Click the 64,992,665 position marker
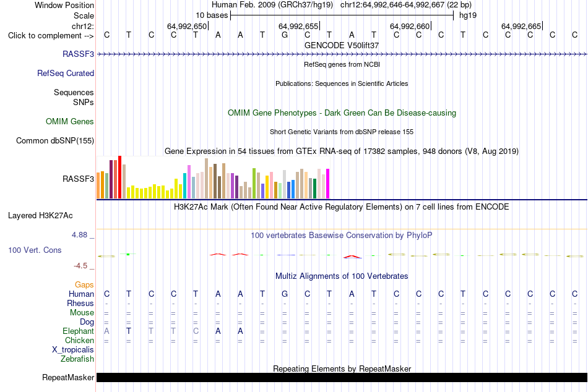588x392 pixels. [522, 26]
